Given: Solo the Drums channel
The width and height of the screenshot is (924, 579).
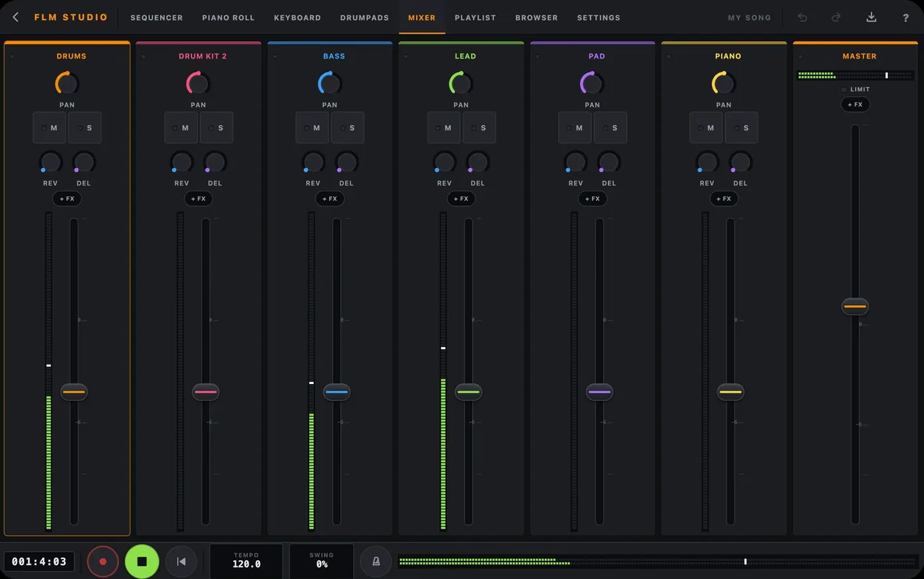Looking at the screenshot, I should [x=85, y=128].
